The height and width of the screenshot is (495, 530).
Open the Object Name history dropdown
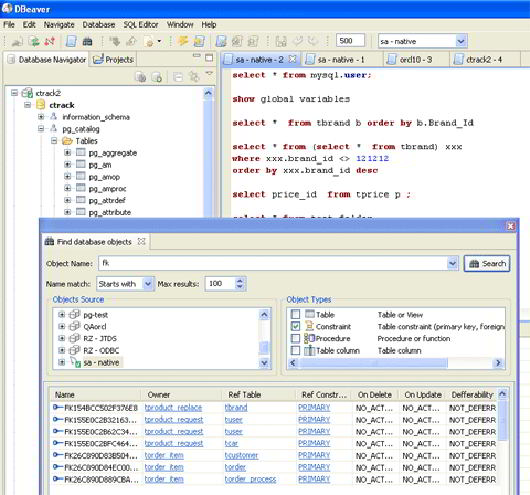point(453,263)
